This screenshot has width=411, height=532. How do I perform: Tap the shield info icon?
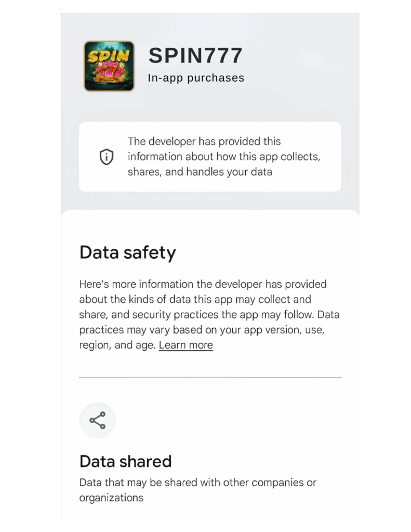pos(107,157)
